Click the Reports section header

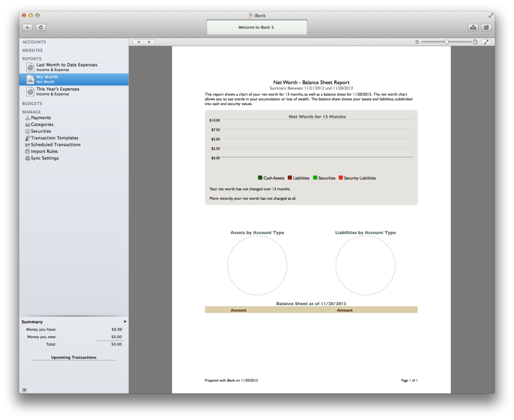click(x=32, y=59)
